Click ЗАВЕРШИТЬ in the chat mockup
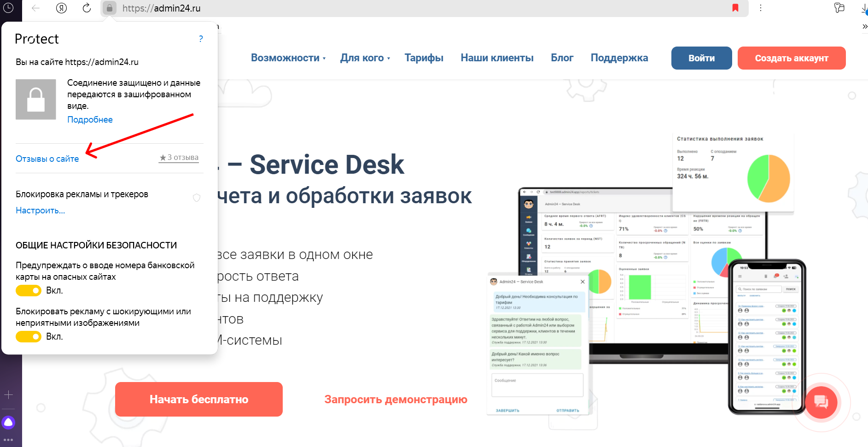The image size is (868, 447). pyautogui.click(x=507, y=411)
